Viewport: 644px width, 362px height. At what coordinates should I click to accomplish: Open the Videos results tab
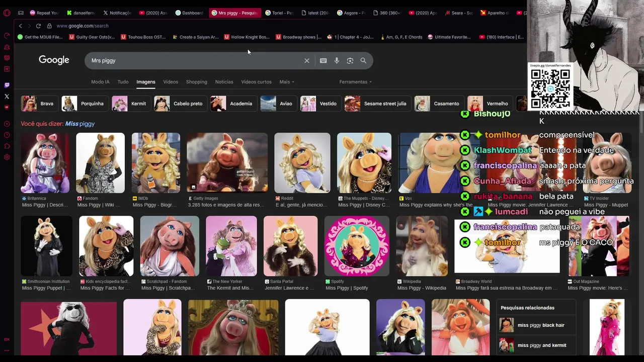coord(171,82)
